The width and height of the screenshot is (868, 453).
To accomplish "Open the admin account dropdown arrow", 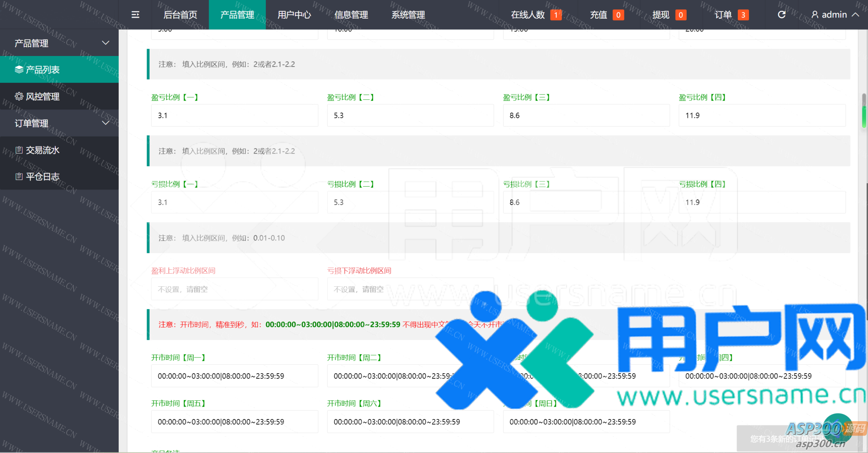I will 856,15.
